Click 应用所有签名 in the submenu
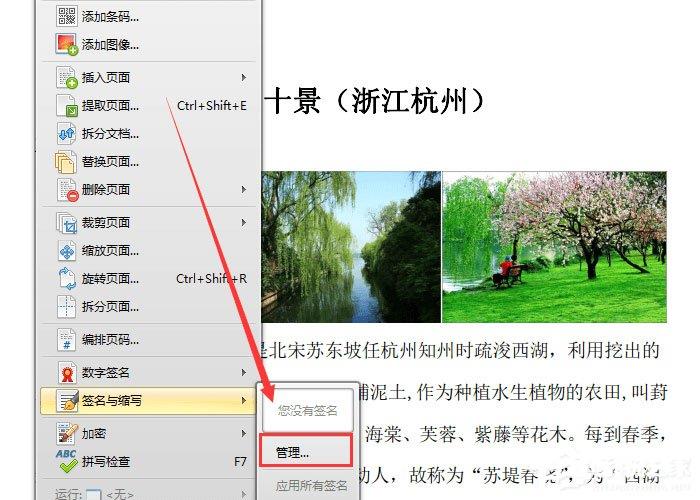The image size is (700, 500). pos(311,486)
